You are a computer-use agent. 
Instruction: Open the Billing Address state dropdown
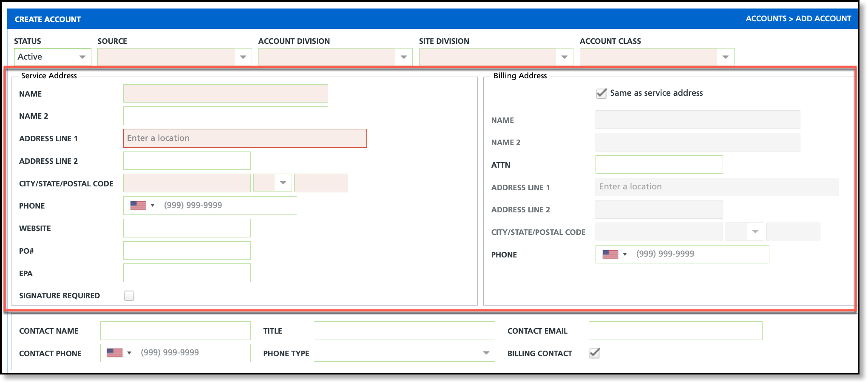click(745, 232)
